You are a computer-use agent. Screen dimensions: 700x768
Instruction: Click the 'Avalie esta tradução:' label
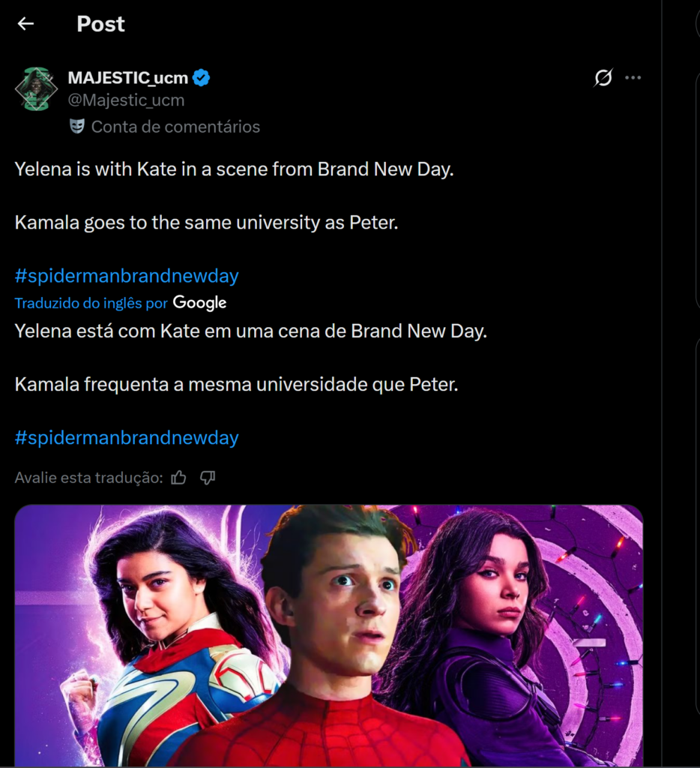(x=88, y=478)
